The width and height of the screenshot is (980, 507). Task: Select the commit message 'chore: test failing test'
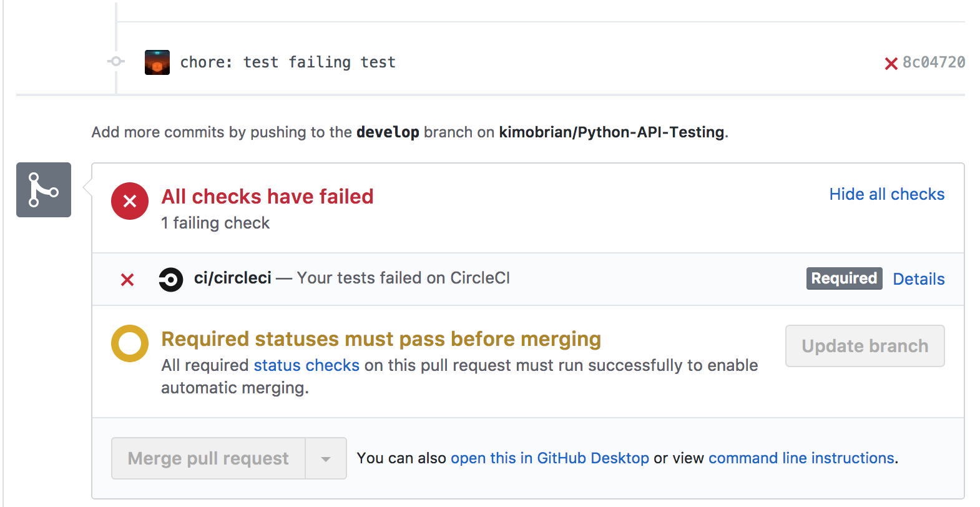point(287,62)
